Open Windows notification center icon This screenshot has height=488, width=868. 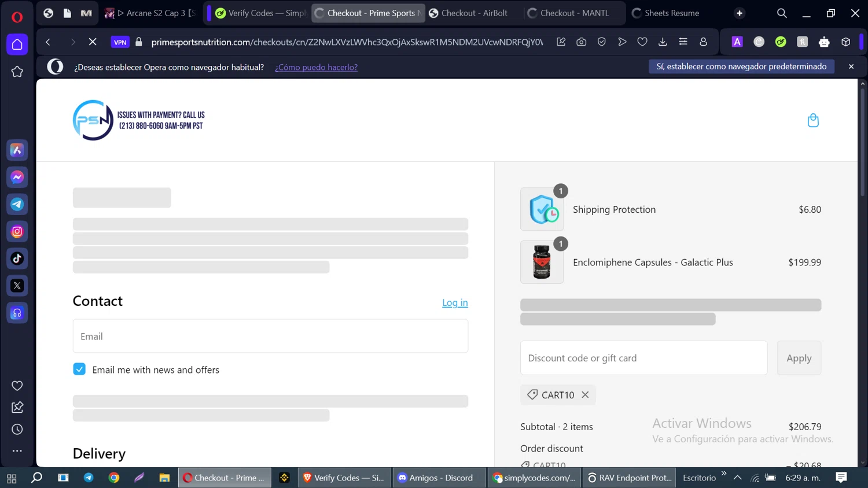841,478
